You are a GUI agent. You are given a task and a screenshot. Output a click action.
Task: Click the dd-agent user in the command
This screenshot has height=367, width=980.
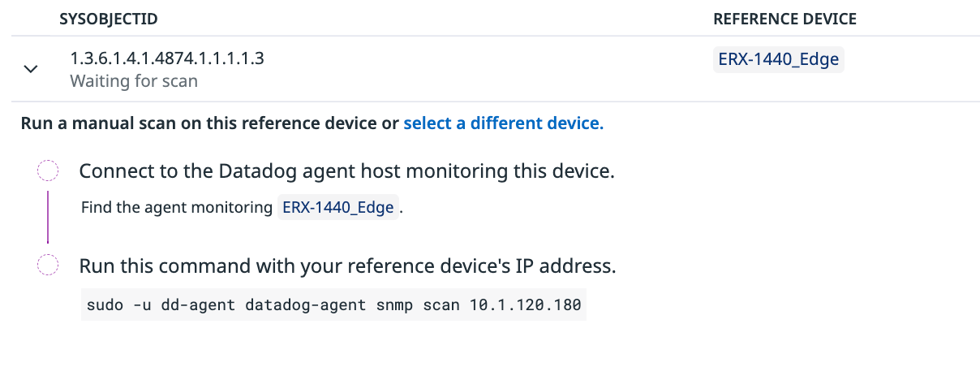point(196,306)
